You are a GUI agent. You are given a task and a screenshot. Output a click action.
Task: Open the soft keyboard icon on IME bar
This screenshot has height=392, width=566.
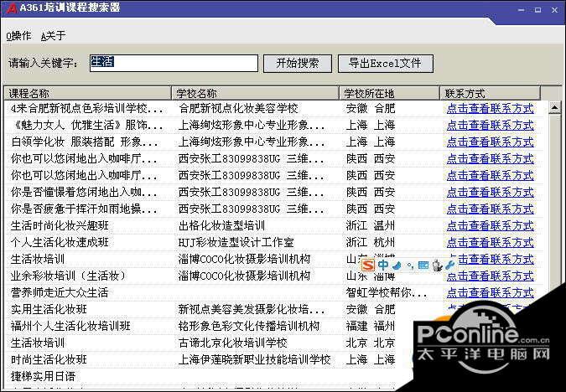423,266
